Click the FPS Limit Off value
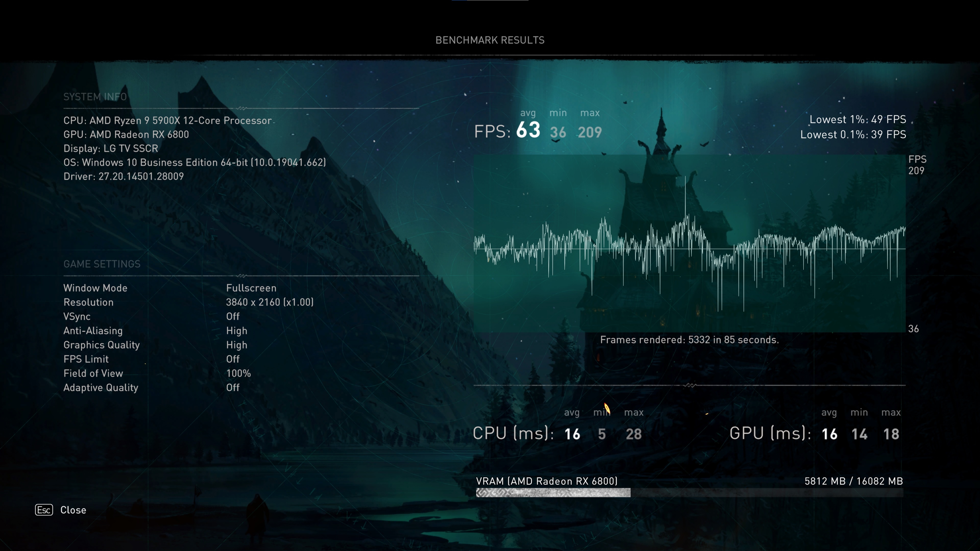This screenshot has height=551, width=980. click(233, 359)
